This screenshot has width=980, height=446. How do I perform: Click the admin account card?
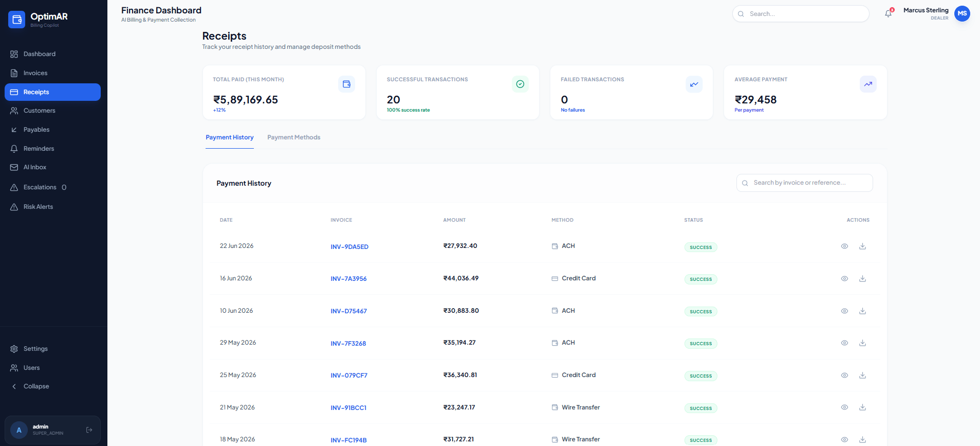[x=52, y=430]
